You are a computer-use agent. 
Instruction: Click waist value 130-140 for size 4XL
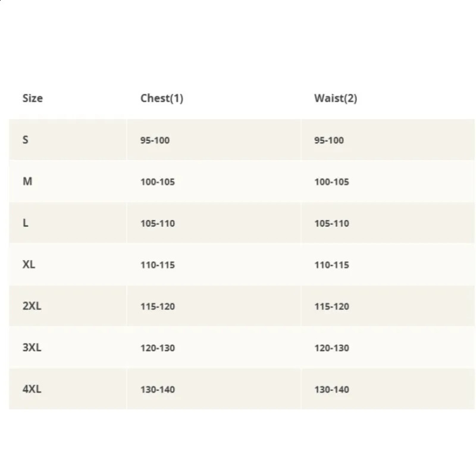[331, 390]
